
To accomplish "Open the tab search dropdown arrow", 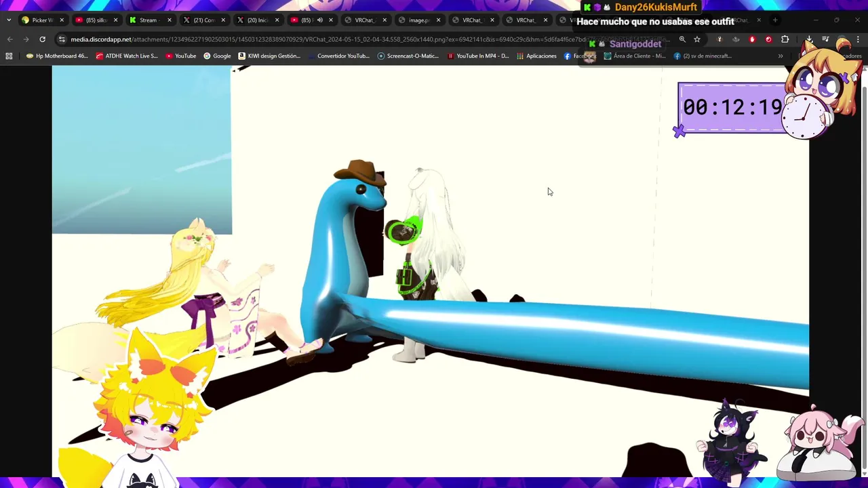I will 9,20.
